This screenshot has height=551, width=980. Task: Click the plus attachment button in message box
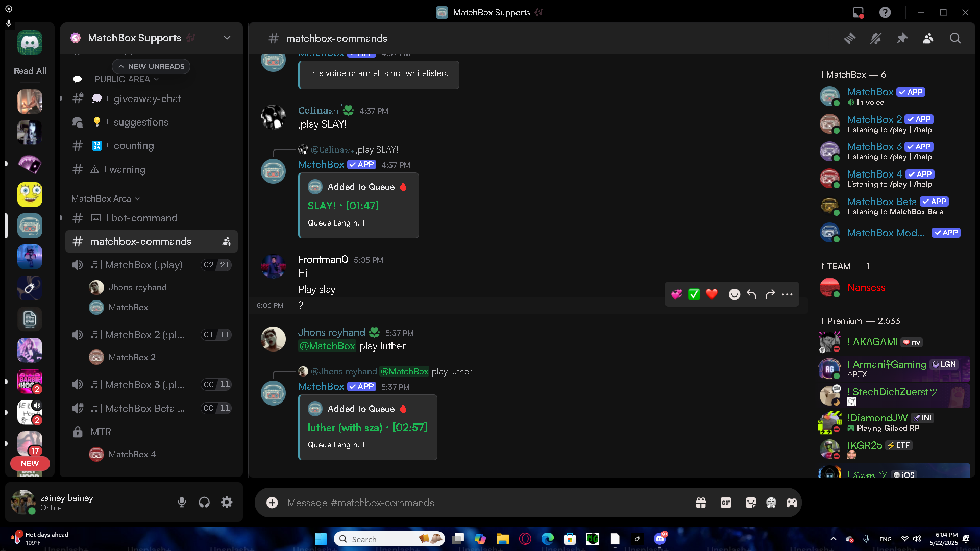pos(272,503)
